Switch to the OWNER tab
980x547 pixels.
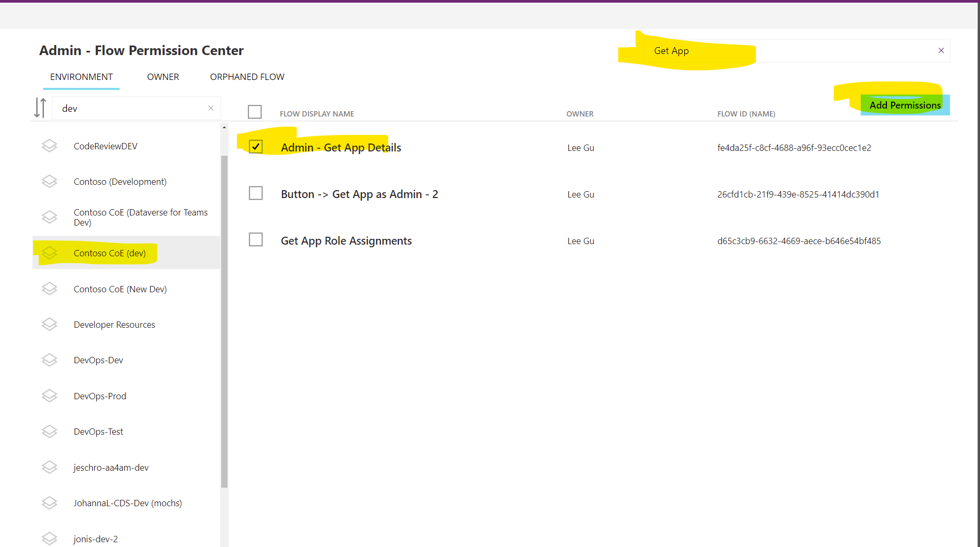tap(162, 77)
